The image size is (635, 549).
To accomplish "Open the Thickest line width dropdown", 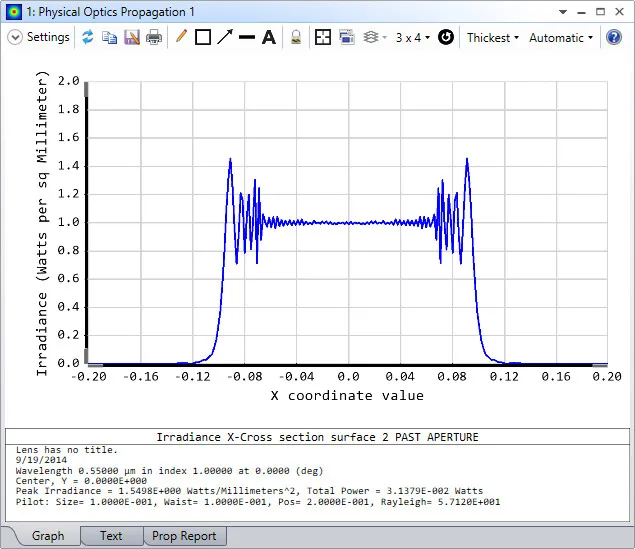I will pyautogui.click(x=492, y=38).
